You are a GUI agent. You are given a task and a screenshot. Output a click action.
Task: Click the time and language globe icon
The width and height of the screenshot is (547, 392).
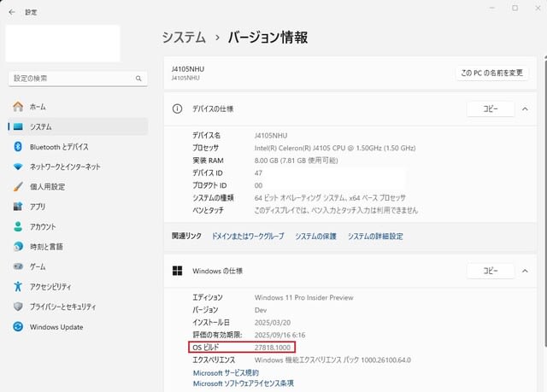18,247
